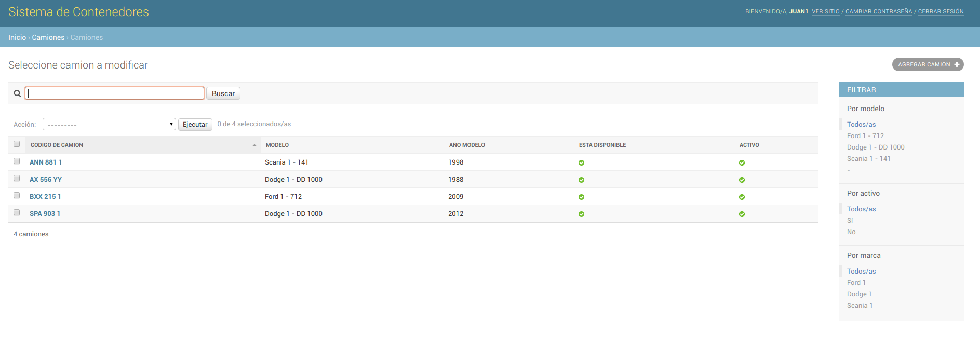980x339 pixels.
Task: Click the Esta Disponible checkmark for AX 556 YY
Action: [x=581, y=180]
